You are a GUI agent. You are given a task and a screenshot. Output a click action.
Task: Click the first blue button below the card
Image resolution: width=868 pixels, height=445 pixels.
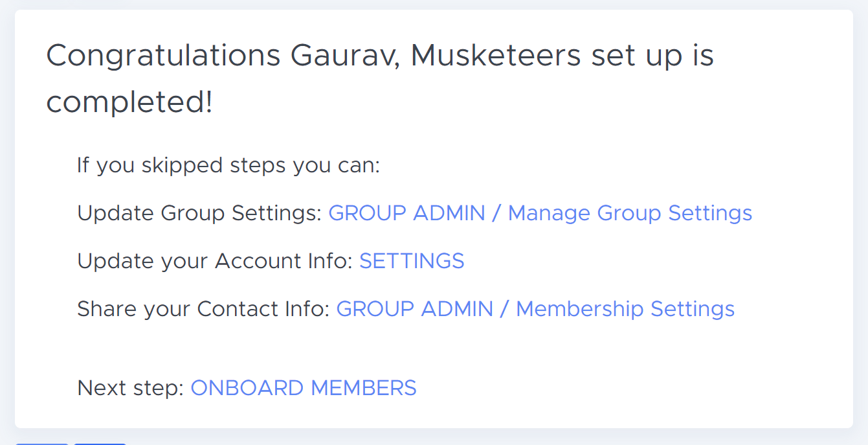pyautogui.click(x=42, y=444)
